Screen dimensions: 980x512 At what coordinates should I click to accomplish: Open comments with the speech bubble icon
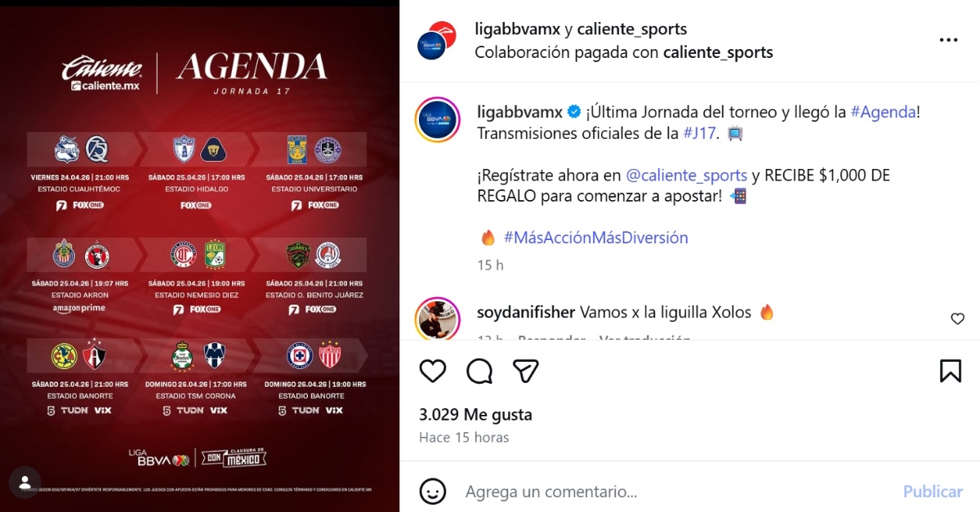[x=479, y=371]
